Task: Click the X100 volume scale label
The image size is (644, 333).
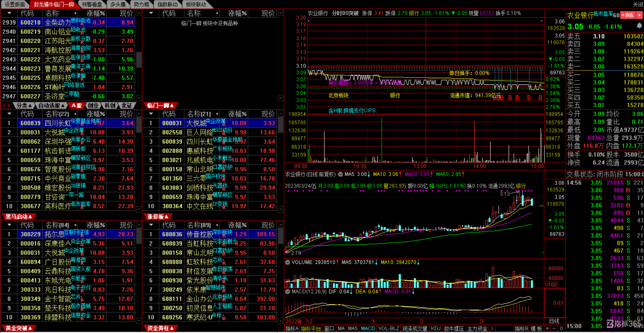Action: [x=551, y=285]
